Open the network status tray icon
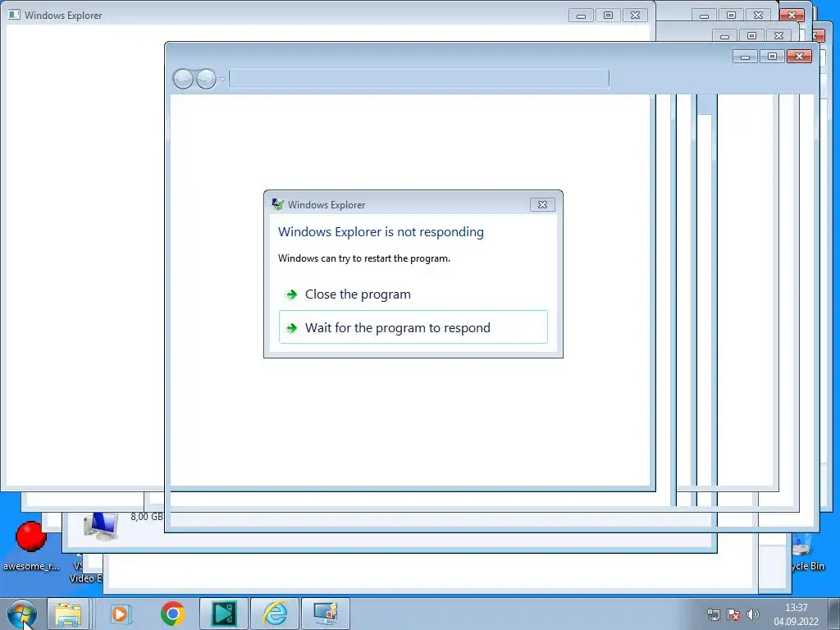The image size is (840, 630). pyautogui.click(x=713, y=614)
